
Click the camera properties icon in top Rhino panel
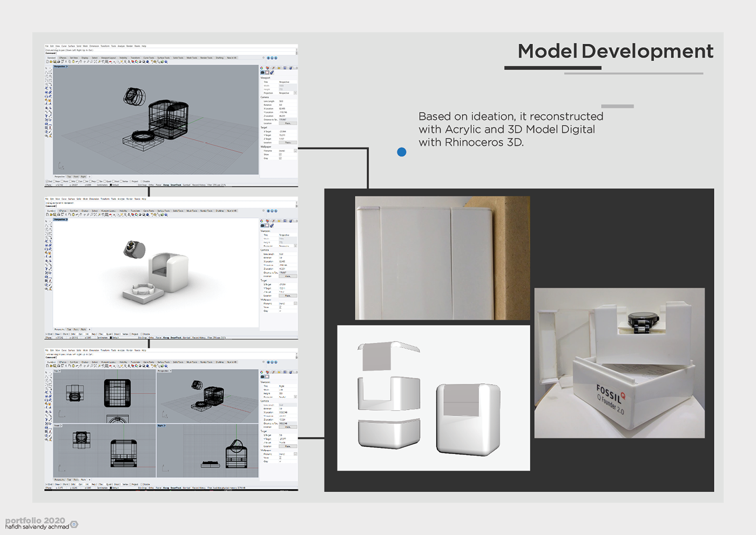coord(262,72)
